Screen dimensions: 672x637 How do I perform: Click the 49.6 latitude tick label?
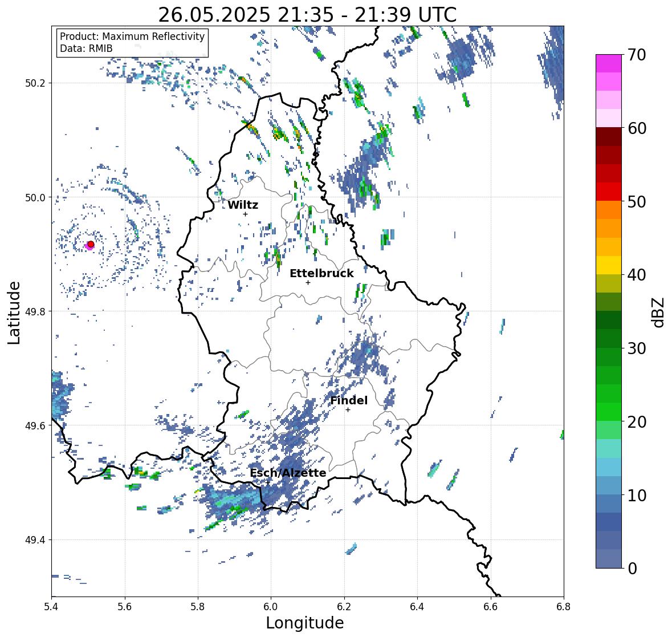pos(35,425)
